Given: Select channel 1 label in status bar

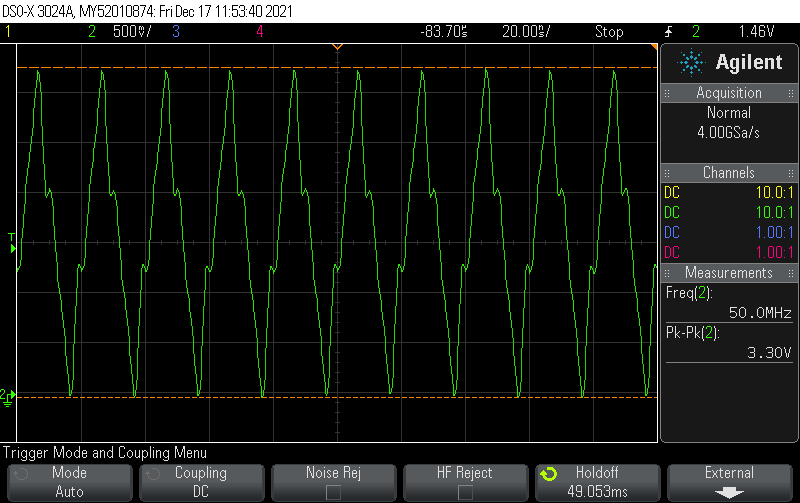Looking at the screenshot, I should tap(8, 32).
